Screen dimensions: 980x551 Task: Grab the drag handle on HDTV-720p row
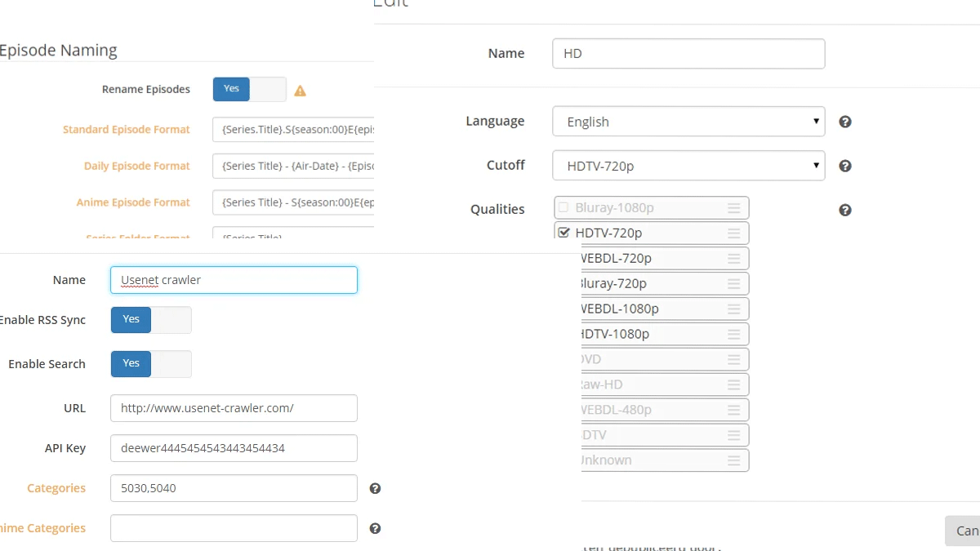(733, 233)
